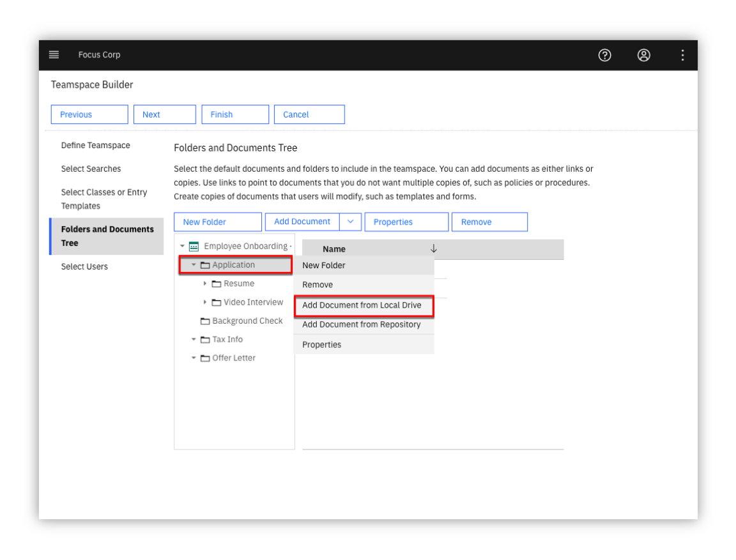The image size is (736, 560).
Task: Collapse the Employee Onboarding tree root
Action: pos(182,246)
